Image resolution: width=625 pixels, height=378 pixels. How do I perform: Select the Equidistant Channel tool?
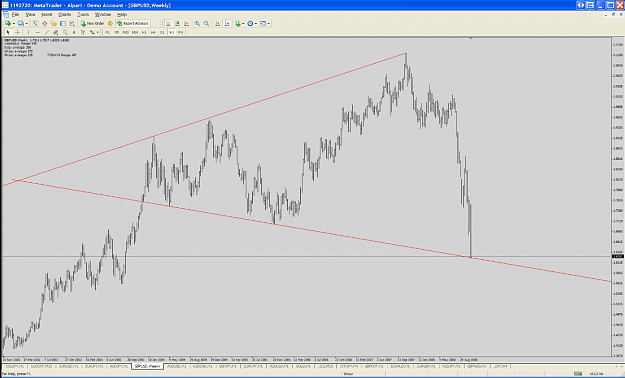point(56,32)
